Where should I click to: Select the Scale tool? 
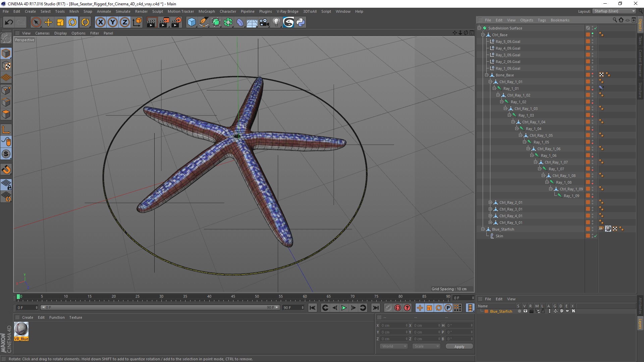point(60,22)
